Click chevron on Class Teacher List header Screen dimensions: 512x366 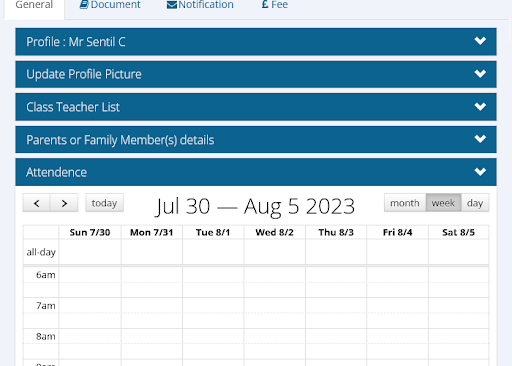pyautogui.click(x=480, y=106)
